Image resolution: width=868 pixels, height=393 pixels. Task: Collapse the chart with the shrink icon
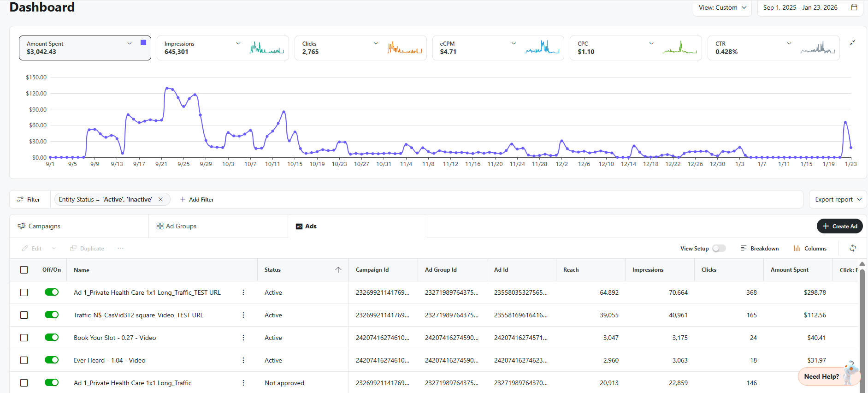click(852, 42)
